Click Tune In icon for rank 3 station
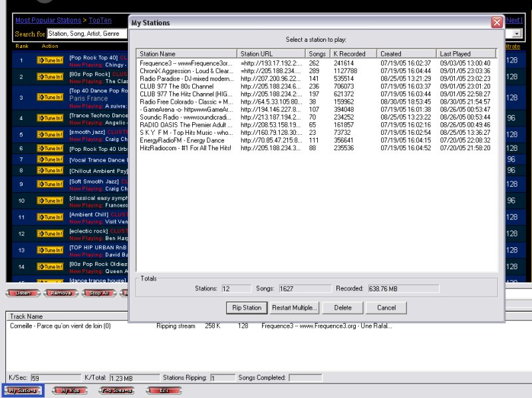This screenshot has width=532, height=398. point(51,97)
